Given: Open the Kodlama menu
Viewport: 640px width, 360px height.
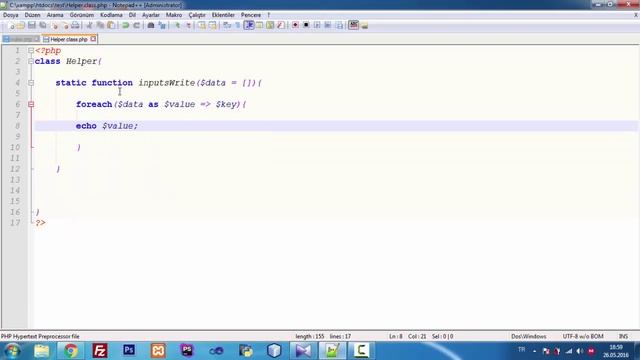Looking at the screenshot, I should (x=111, y=15).
